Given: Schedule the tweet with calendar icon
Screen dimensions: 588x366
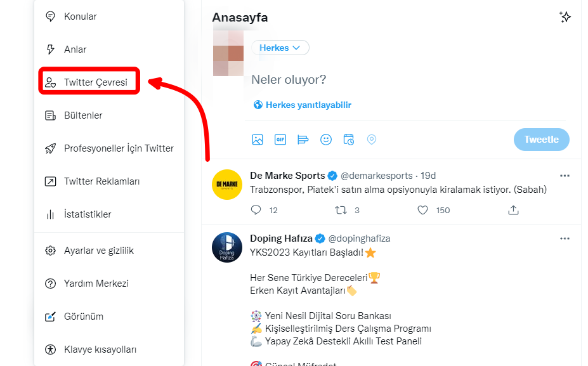Looking at the screenshot, I should 349,140.
